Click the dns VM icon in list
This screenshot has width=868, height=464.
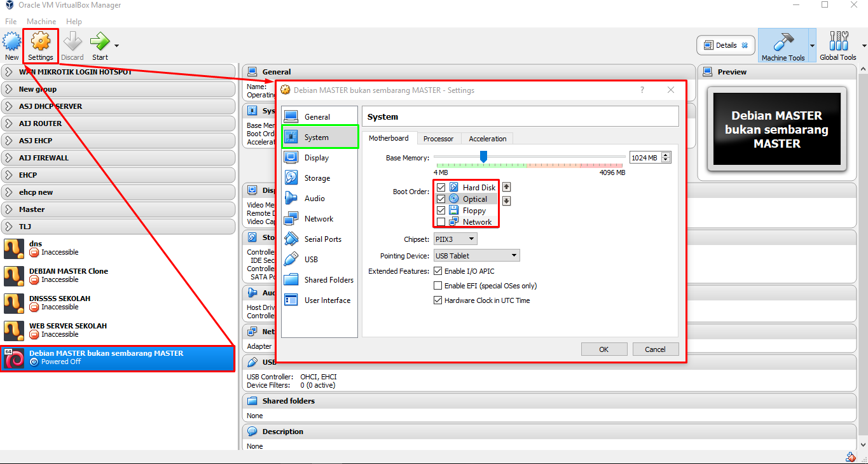[x=13, y=248]
